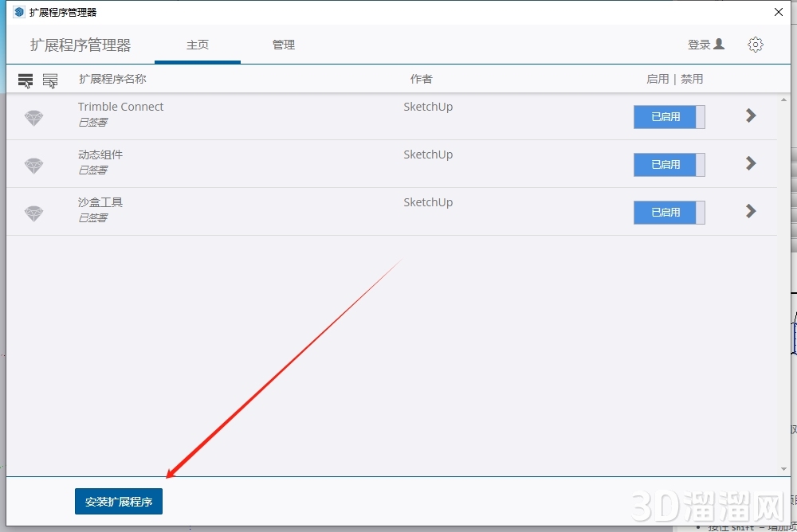Click the gem icon beside 沙盒工具
Image resolution: width=797 pixels, height=532 pixels.
click(33, 213)
